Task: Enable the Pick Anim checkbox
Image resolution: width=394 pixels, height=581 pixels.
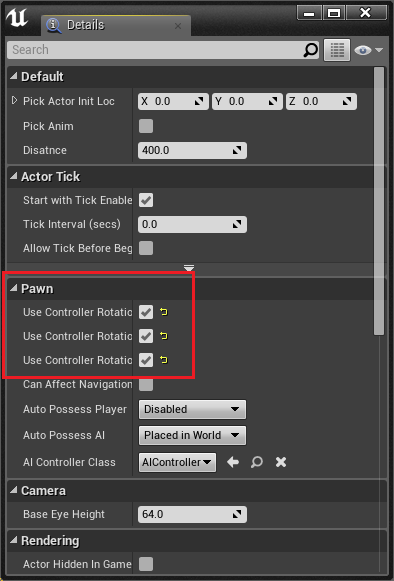Action: 146,126
